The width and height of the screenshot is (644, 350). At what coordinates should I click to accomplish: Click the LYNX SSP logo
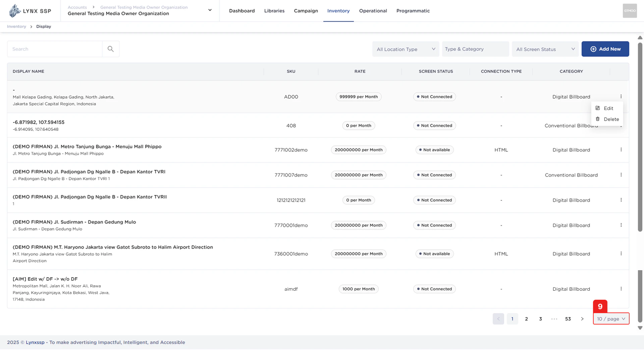tap(30, 10)
